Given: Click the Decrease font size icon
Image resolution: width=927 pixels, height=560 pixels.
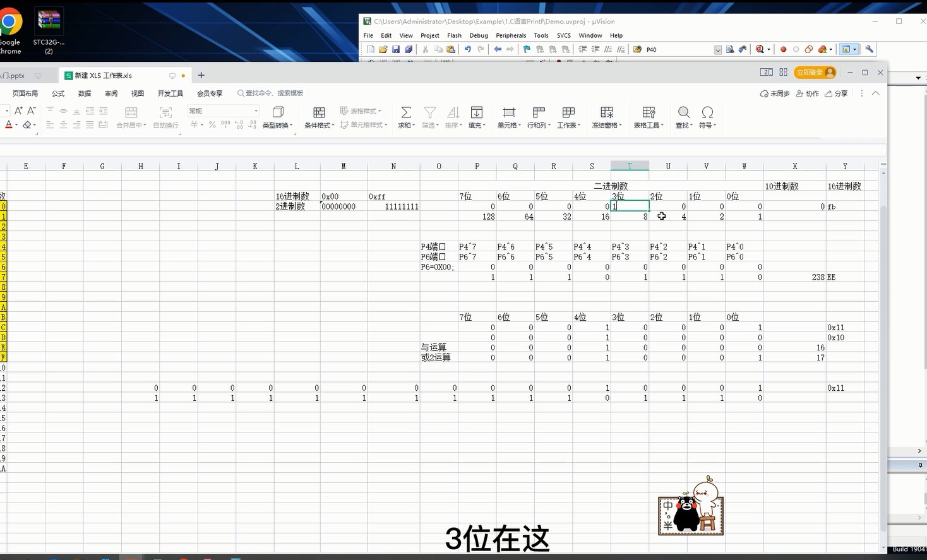Looking at the screenshot, I should tap(31, 110).
